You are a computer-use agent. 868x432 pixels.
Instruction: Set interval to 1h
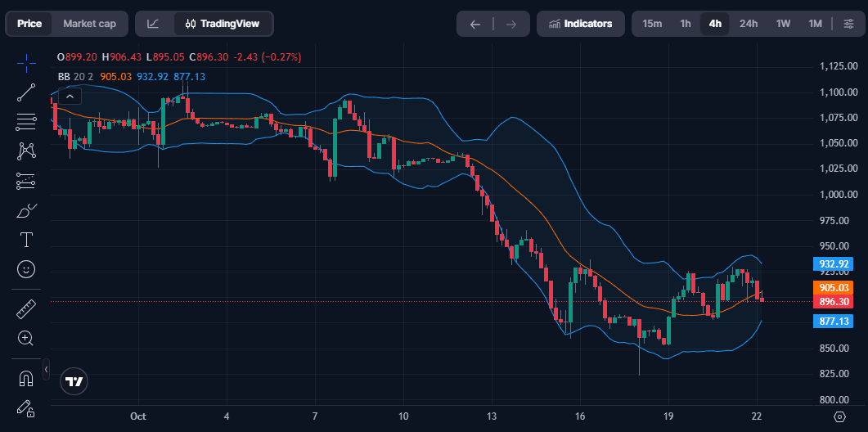(x=686, y=24)
